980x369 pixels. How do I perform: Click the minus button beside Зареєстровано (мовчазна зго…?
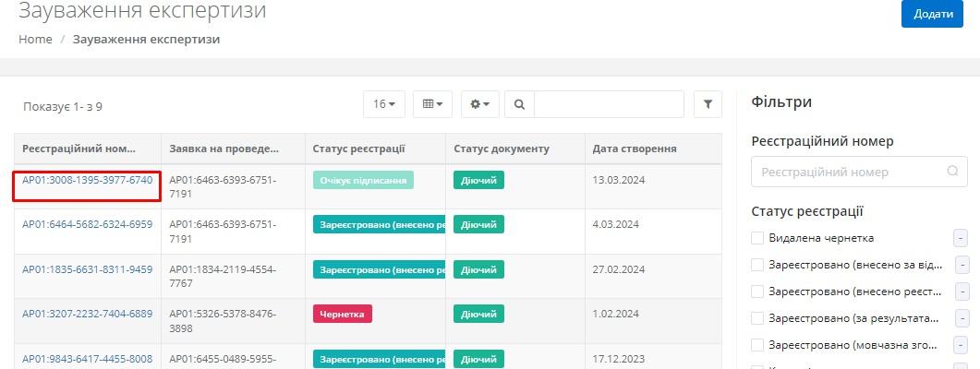[961, 345]
